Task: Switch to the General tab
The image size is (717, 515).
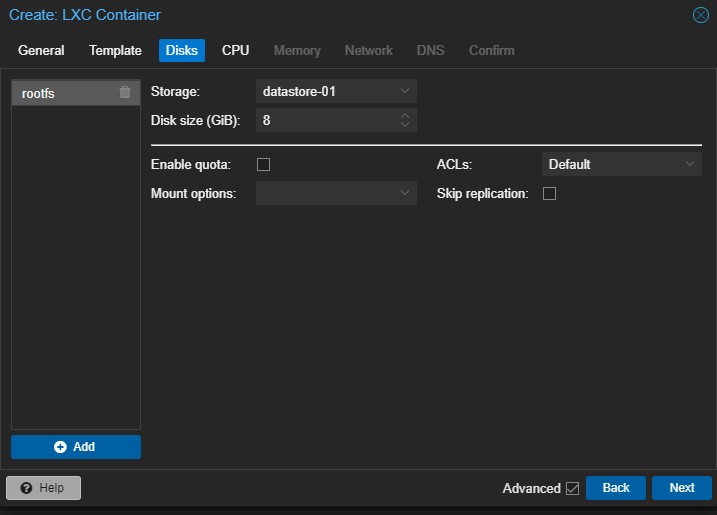Action: tap(41, 50)
